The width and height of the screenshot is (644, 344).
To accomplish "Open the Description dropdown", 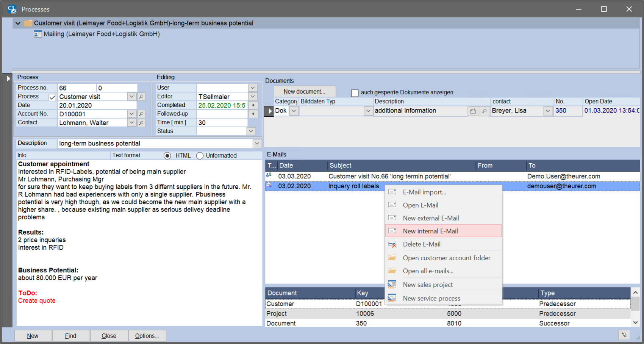I will point(257,144).
